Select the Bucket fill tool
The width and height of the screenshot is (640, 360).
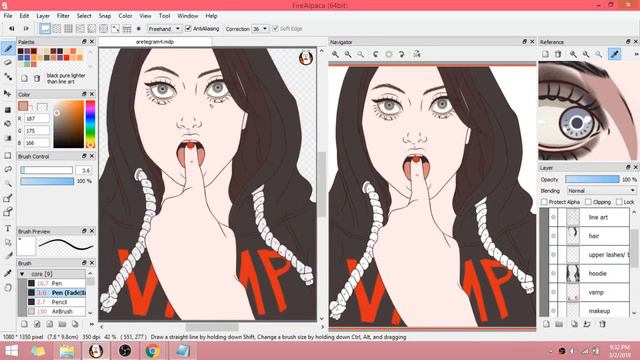(8, 124)
